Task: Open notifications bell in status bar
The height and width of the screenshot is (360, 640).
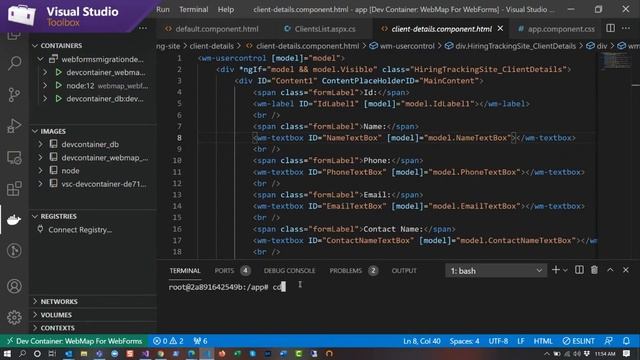Action: (627, 341)
